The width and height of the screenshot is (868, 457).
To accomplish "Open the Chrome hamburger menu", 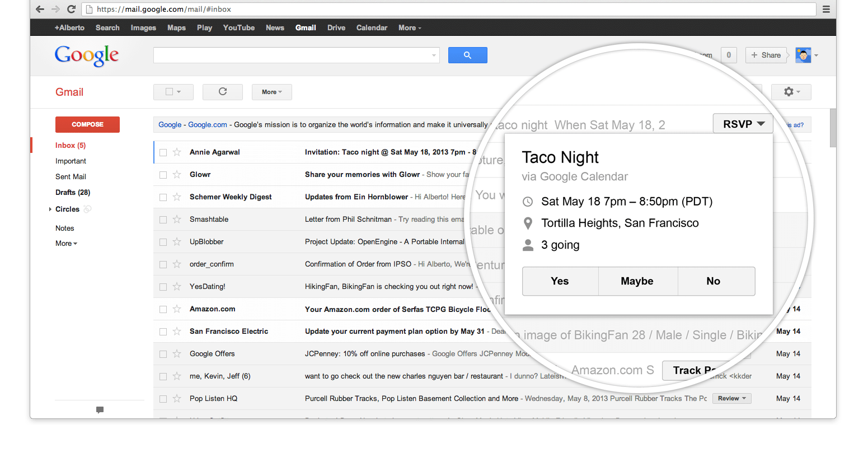I will (826, 9).
